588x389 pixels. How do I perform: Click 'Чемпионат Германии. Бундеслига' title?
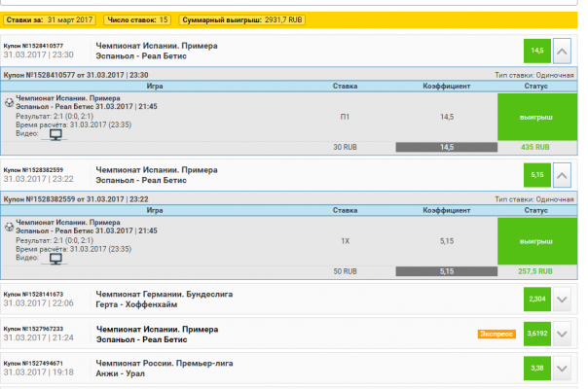coord(165,295)
